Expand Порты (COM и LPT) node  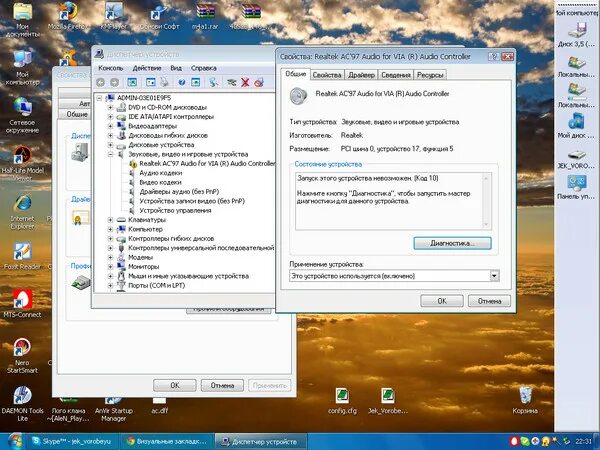pyautogui.click(x=110, y=285)
